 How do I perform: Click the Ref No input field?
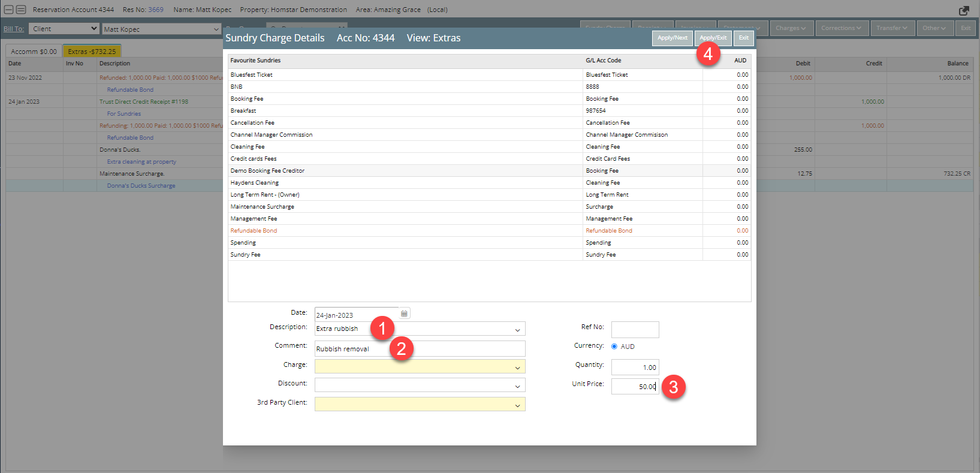635,330
